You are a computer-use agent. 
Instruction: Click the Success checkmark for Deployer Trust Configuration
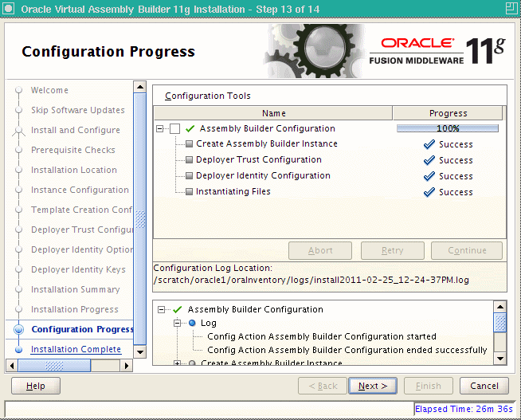click(x=429, y=160)
